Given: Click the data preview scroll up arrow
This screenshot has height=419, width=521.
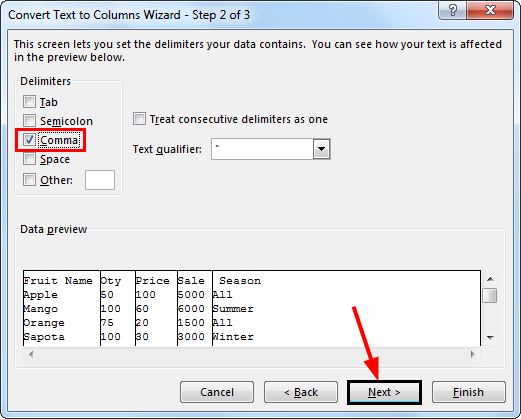Looking at the screenshot, I should [490, 279].
